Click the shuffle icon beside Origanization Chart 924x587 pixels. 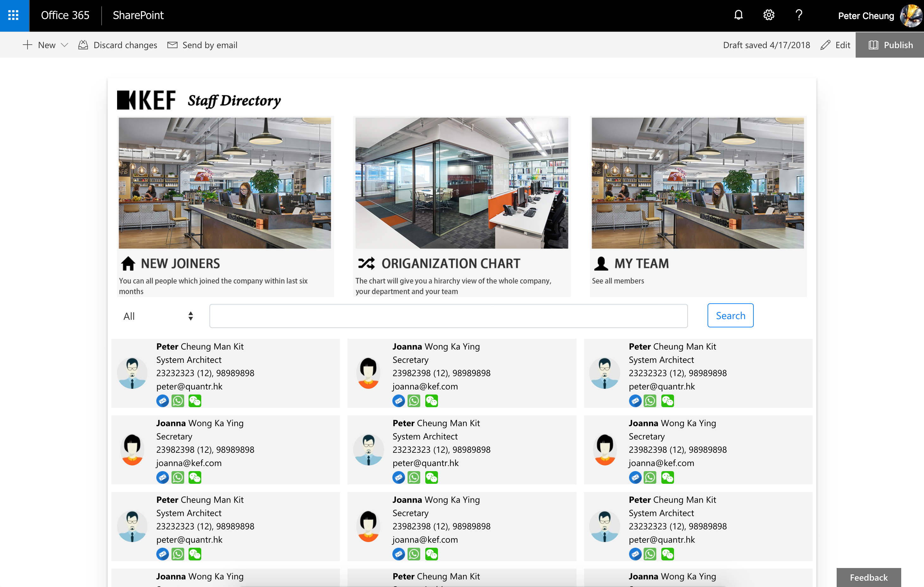(366, 263)
